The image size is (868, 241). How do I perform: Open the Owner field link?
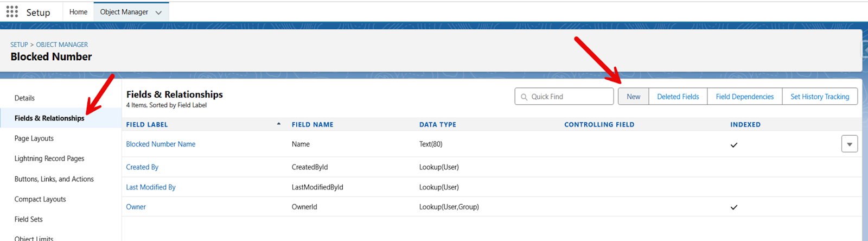[x=136, y=207]
